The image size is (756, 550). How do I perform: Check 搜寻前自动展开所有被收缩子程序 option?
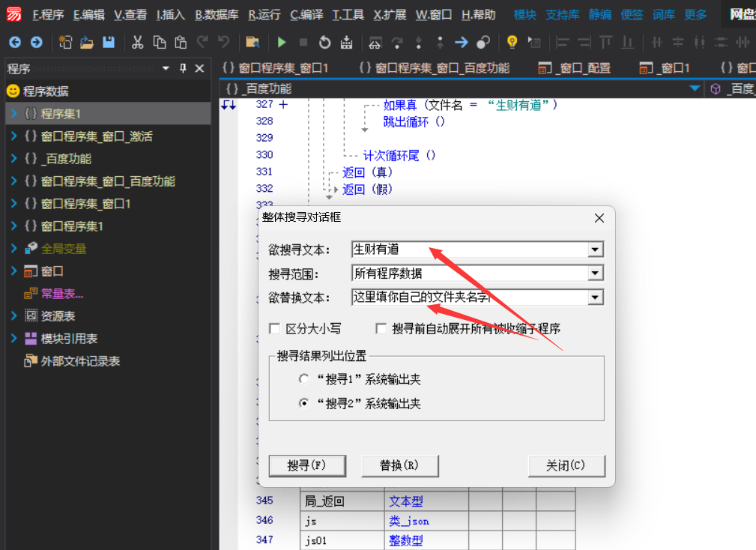381,328
